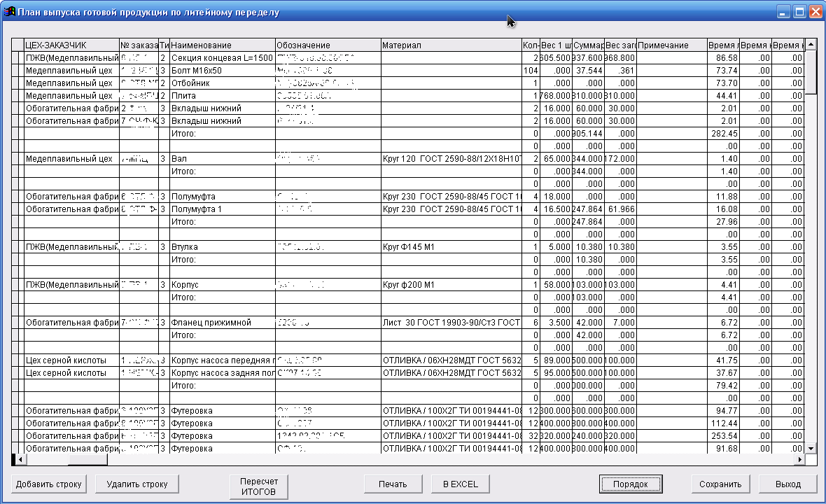
Task: Select row marker of first table row
Action: point(17,58)
